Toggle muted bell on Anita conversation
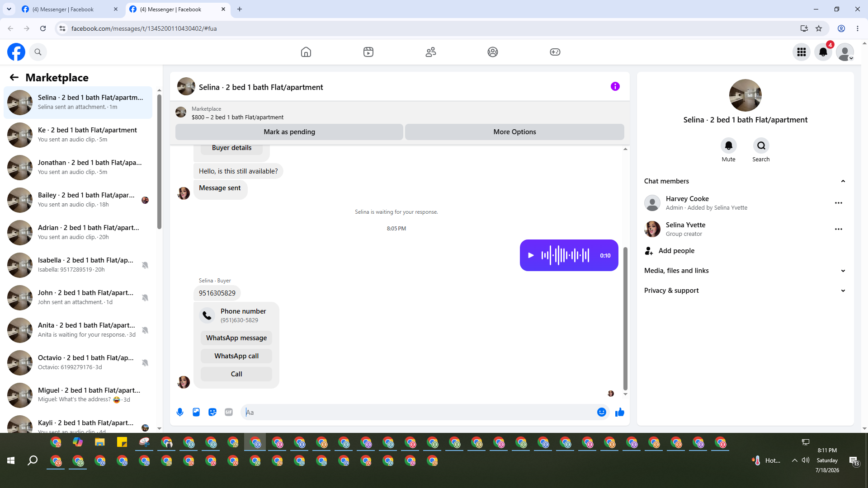868x488 pixels. point(145,330)
